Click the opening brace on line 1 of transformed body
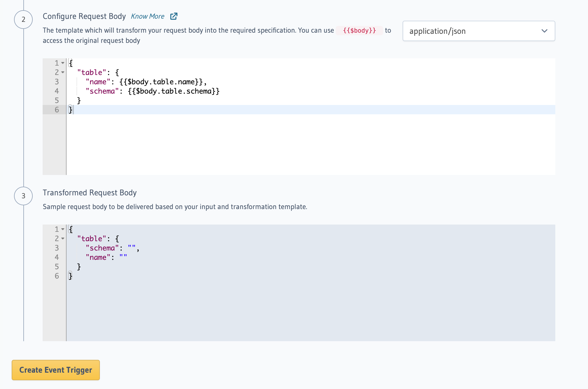The height and width of the screenshot is (389, 588). pos(70,229)
